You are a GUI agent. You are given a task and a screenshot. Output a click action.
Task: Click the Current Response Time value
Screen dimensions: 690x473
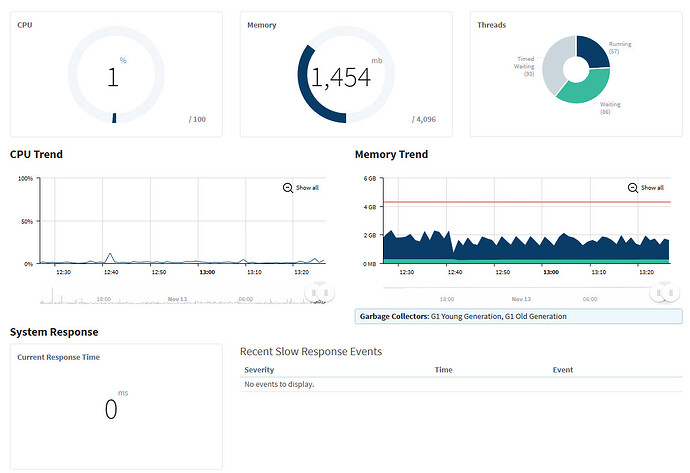111,409
